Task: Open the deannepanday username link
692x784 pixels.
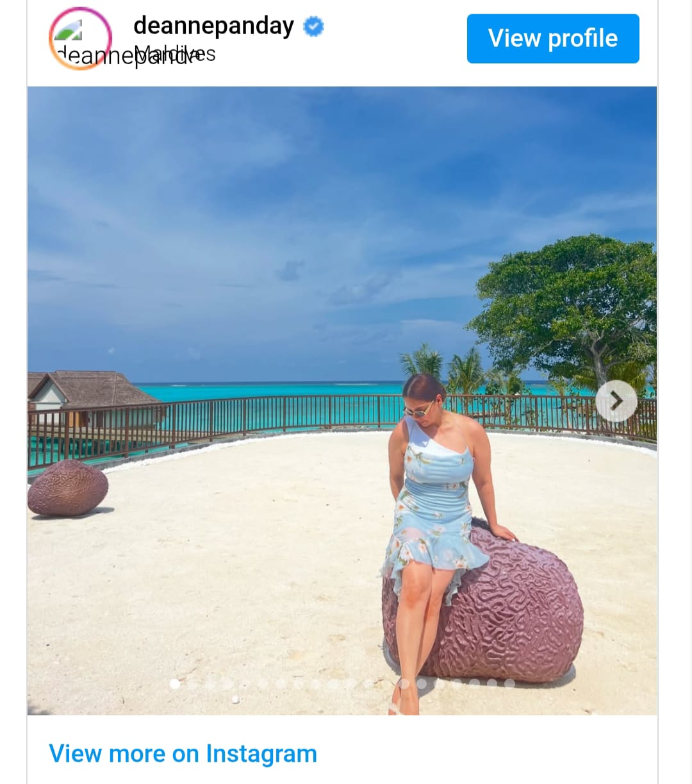Action: coord(213,26)
